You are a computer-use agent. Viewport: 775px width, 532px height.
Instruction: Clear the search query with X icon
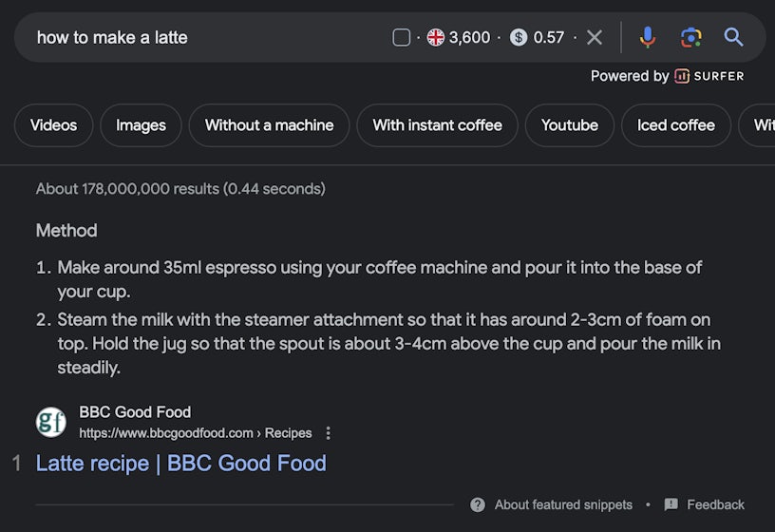coord(595,37)
